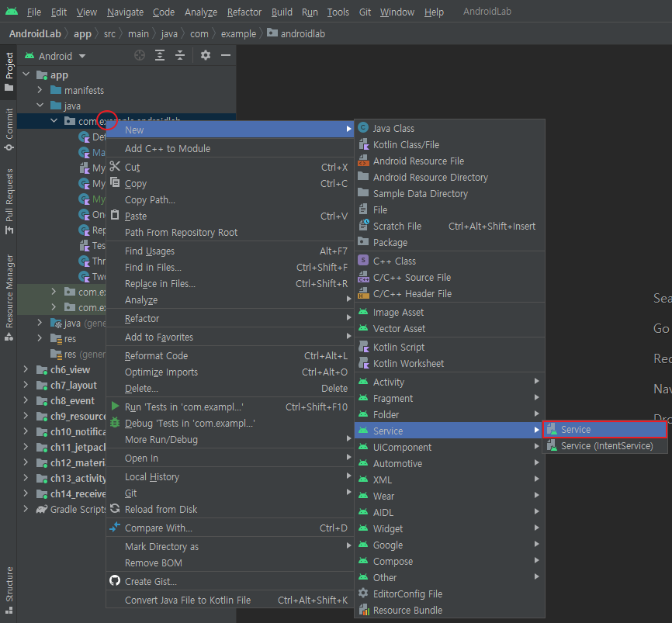Open the Tools menu
This screenshot has height=623, width=672.
coord(338,12)
